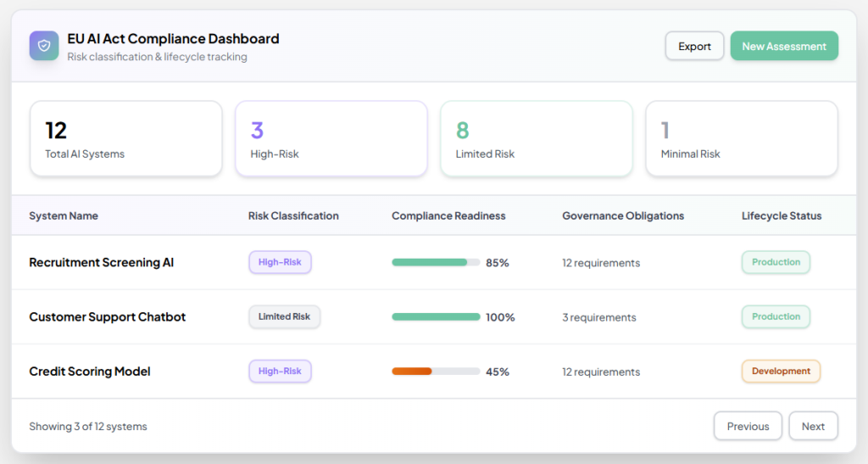Sort by Risk Classification column header
868x464 pixels.
(x=293, y=215)
